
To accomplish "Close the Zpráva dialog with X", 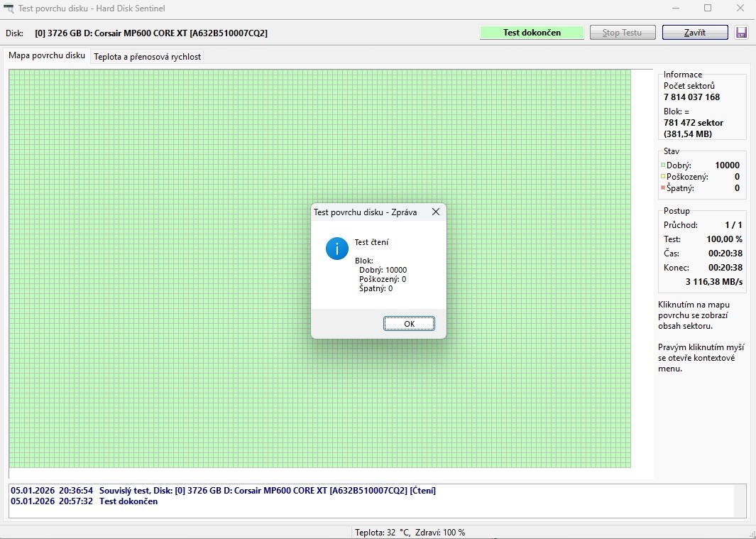I will 436,212.
